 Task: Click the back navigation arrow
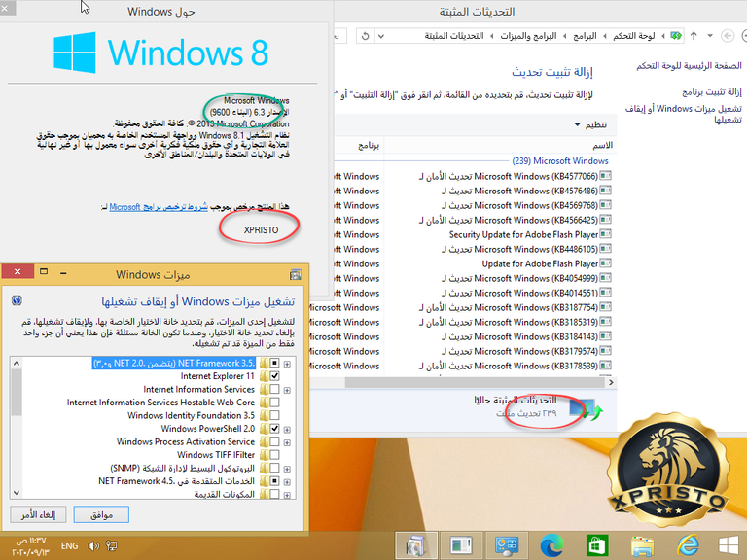pos(728,36)
